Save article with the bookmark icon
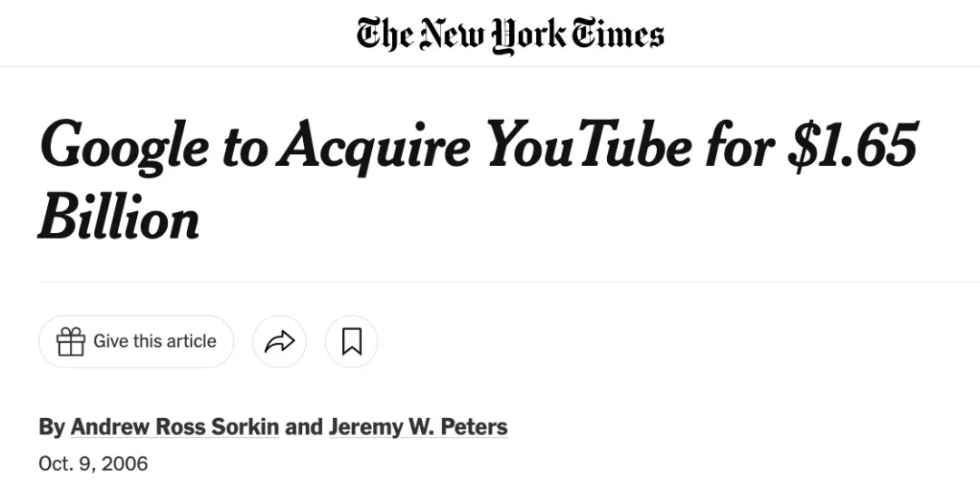The width and height of the screenshot is (980, 487). (351, 342)
